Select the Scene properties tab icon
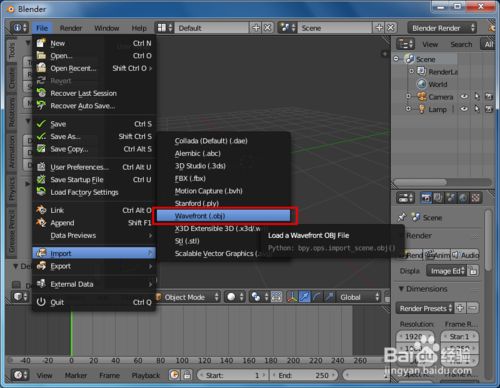This screenshot has height=388, width=500. coord(451,198)
